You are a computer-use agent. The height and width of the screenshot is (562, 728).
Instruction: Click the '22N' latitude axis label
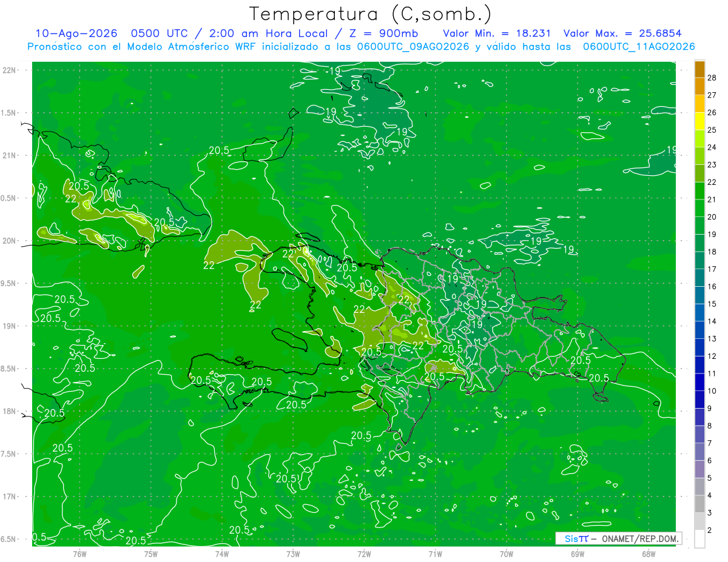[x=8, y=70]
